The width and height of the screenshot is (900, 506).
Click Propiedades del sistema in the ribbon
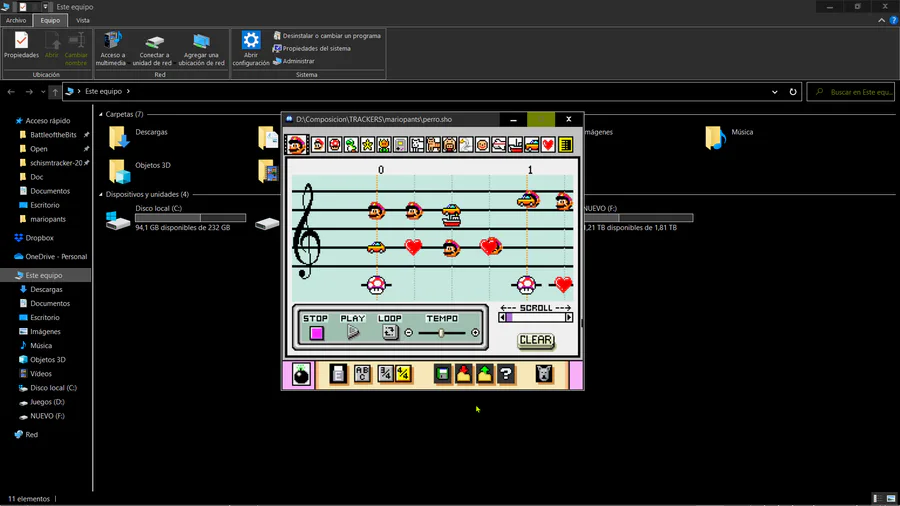(312, 48)
